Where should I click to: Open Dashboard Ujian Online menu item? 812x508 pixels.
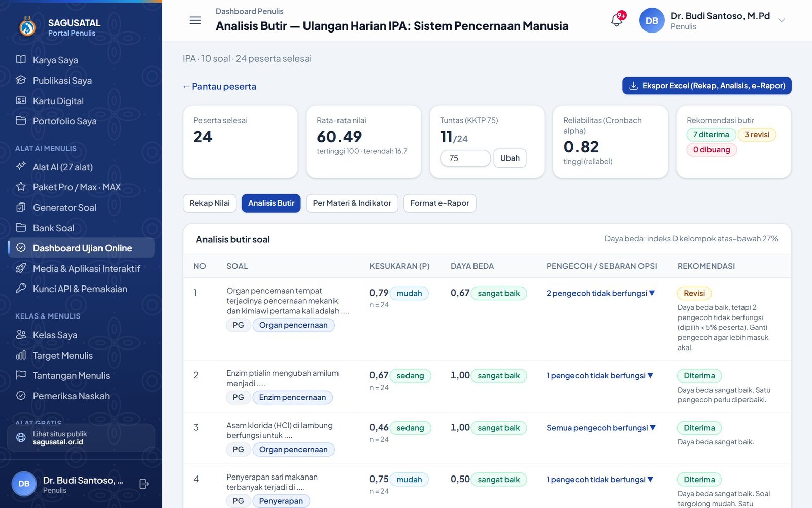click(81, 248)
